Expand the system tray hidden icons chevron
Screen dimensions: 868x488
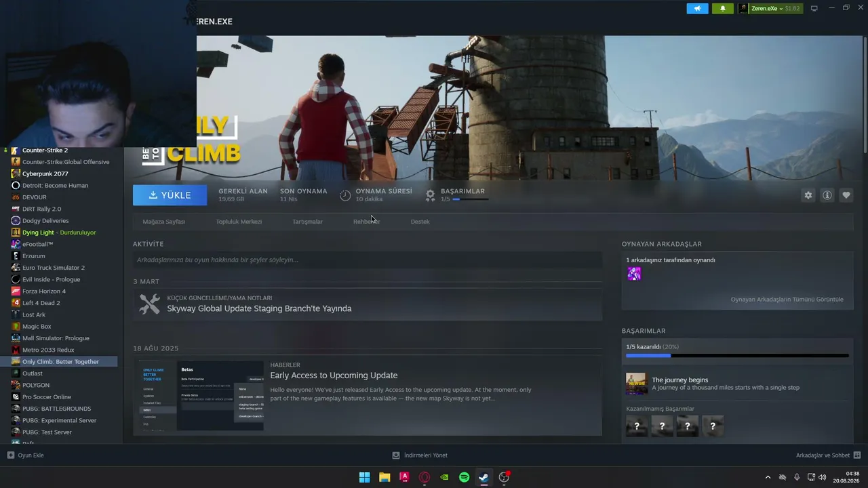(768, 477)
